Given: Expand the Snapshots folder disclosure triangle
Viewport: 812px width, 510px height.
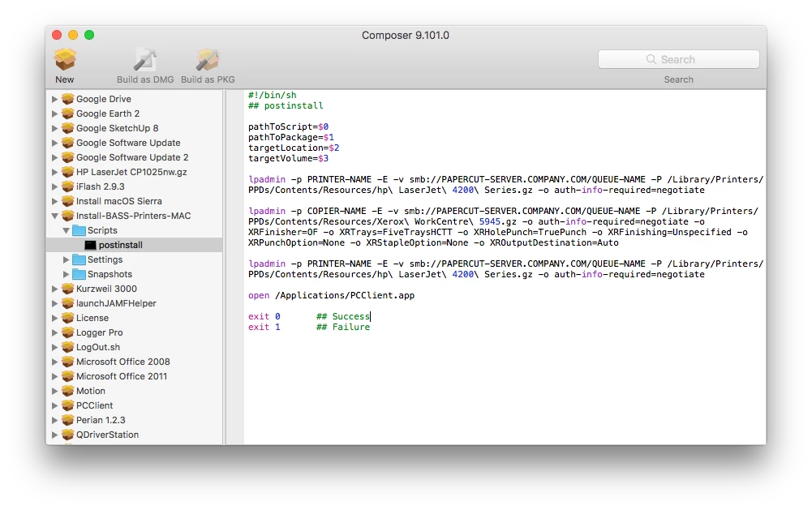Looking at the screenshot, I should coord(66,274).
